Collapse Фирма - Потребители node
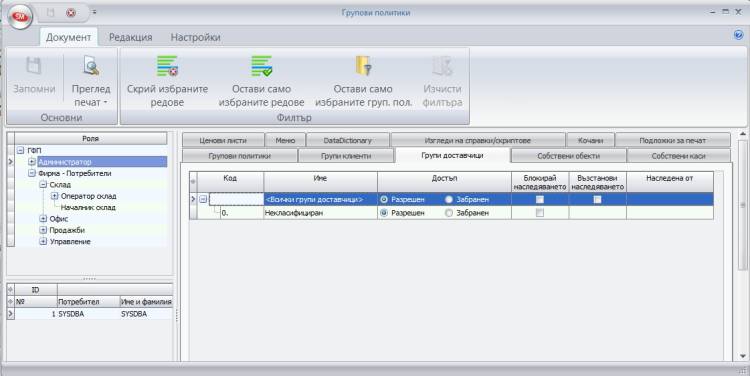The height and width of the screenshot is (376, 750). pyautogui.click(x=32, y=173)
